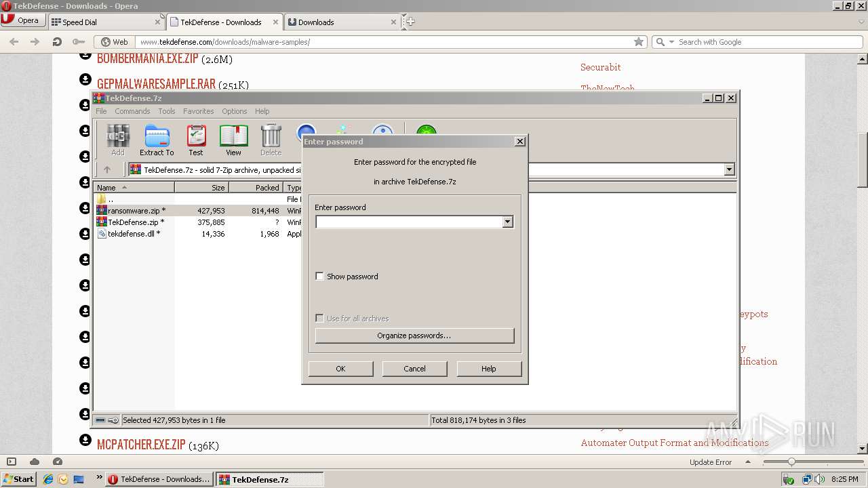Open the Tools menu in WinRAR
This screenshot has height=488, width=868.
[x=166, y=111]
